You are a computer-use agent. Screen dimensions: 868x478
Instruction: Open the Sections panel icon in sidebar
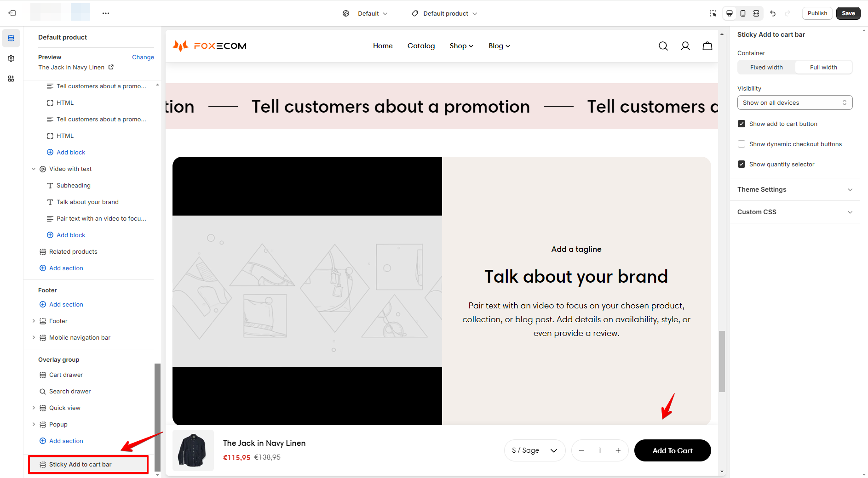click(11, 38)
